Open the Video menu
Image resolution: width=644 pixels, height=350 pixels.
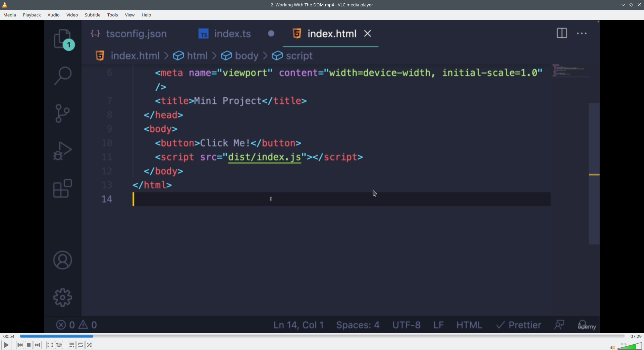click(x=72, y=15)
